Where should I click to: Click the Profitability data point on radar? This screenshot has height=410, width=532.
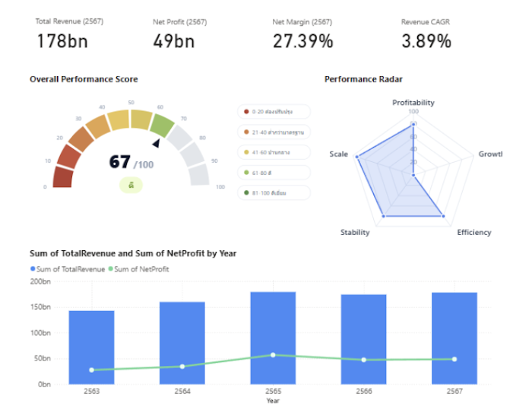(x=413, y=124)
